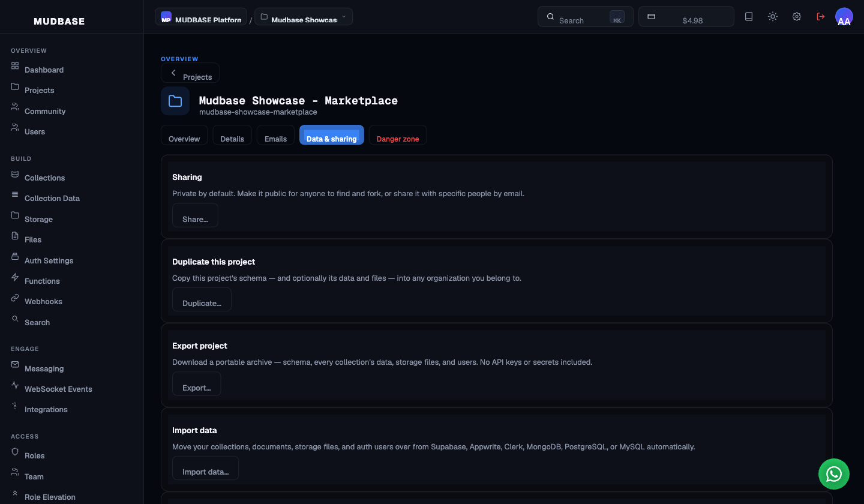Open the settings gear icon in header
This screenshot has height=504, width=864.
(x=797, y=17)
